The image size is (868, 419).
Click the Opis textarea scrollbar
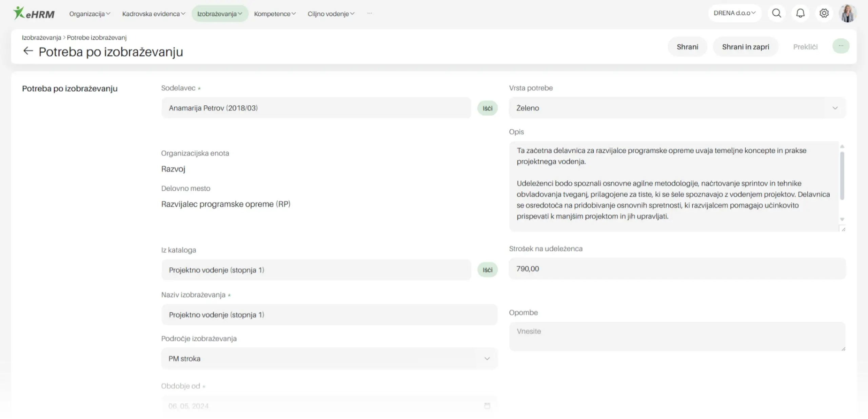click(x=842, y=176)
